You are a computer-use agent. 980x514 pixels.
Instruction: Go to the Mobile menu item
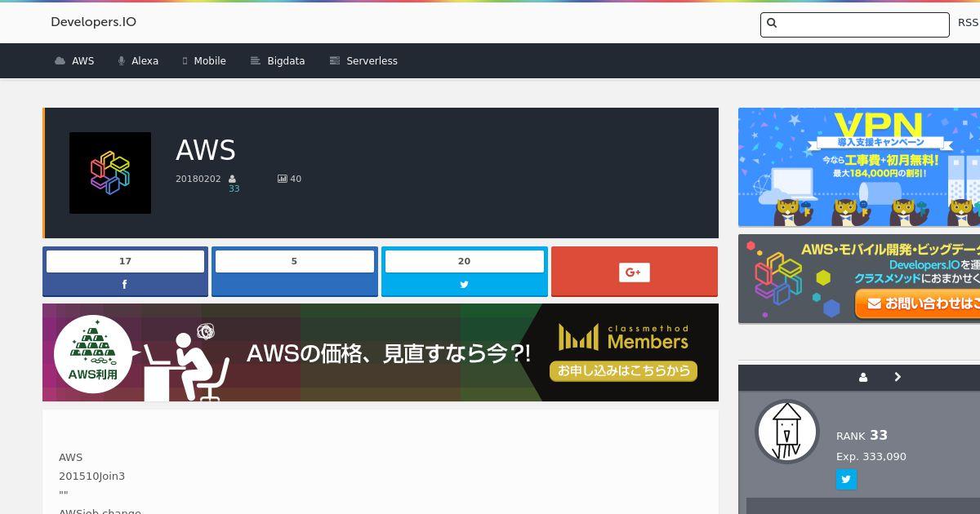click(204, 61)
